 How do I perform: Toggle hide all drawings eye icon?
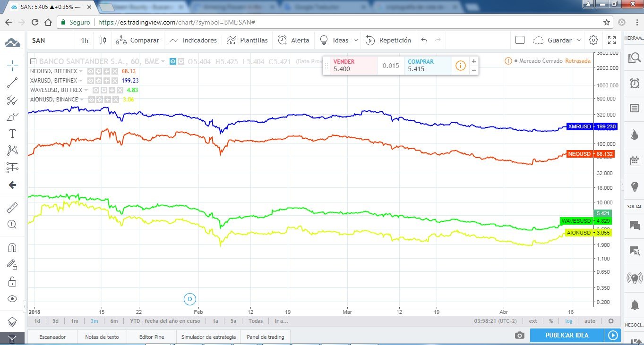click(x=12, y=299)
